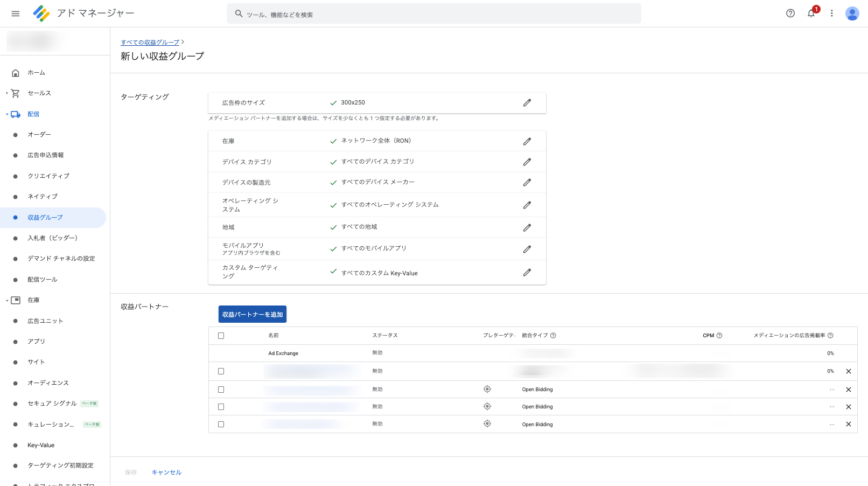Open サイト in the sidebar
Image resolution: width=868 pixels, height=486 pixels.
(x=37, y=362)
